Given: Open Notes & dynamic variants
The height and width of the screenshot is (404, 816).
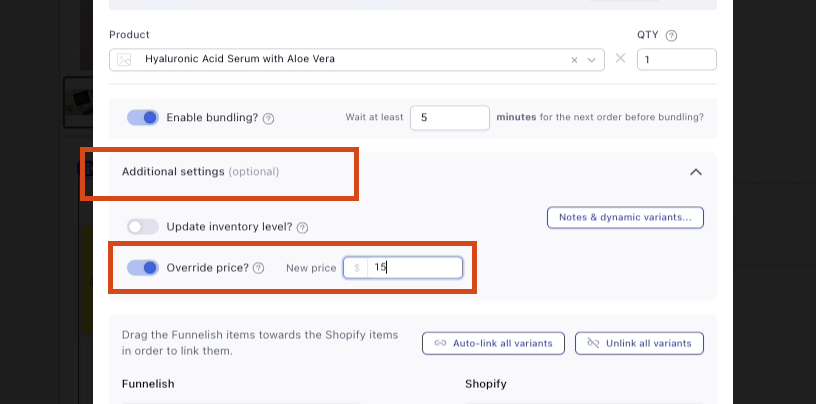Looking at the screenshot, I should pyautogui.click(x=625, y=217).
